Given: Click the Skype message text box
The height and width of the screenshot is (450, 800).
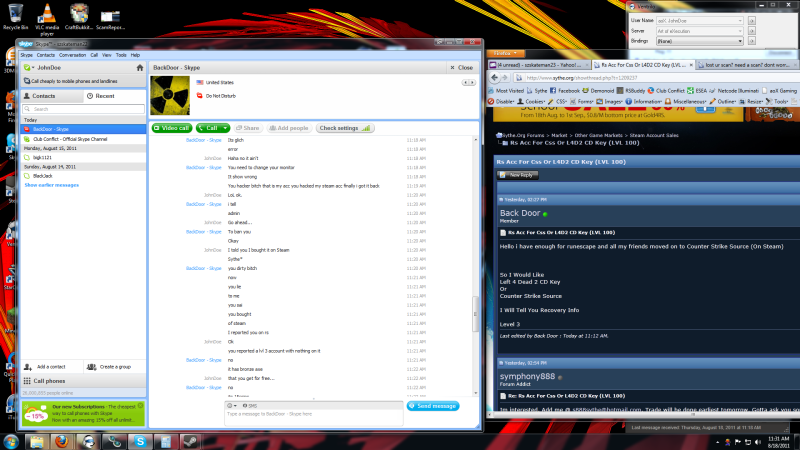Looking at the screenshot, I should pyautogui.click(x=314, y=417).
